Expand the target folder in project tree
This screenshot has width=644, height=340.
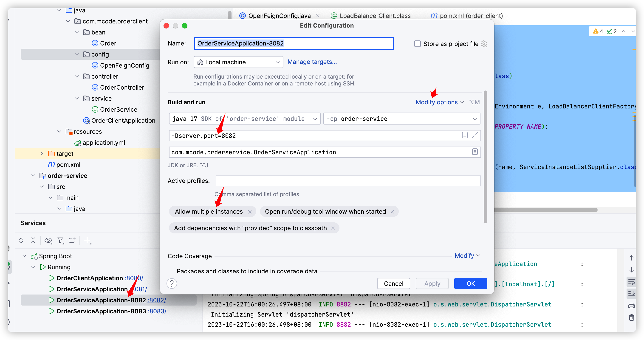(42, 153)
